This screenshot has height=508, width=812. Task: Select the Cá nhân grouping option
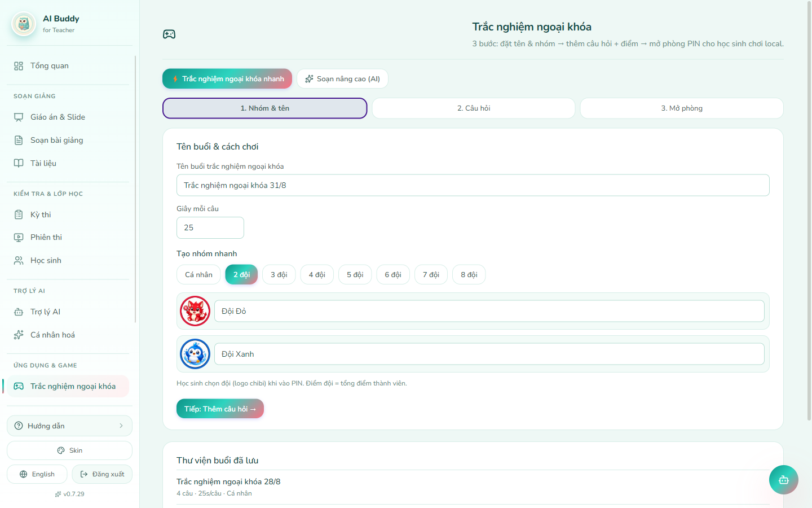[x=198, y=275]
